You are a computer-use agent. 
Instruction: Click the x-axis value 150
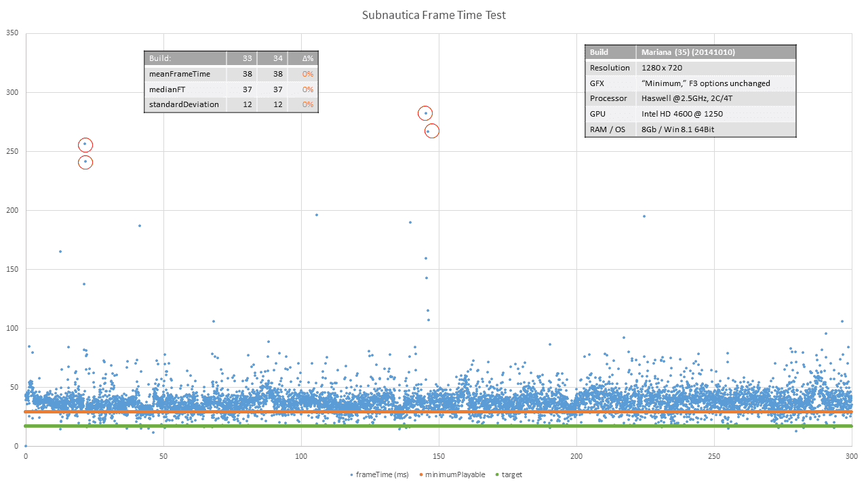pyautogui.click(x=438, y=457)
